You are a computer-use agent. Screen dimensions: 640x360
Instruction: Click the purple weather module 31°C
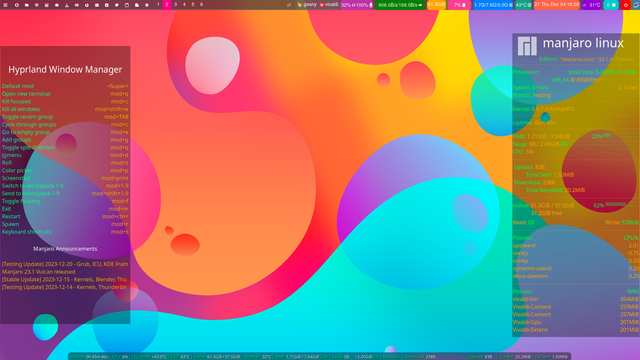[591, 5]
